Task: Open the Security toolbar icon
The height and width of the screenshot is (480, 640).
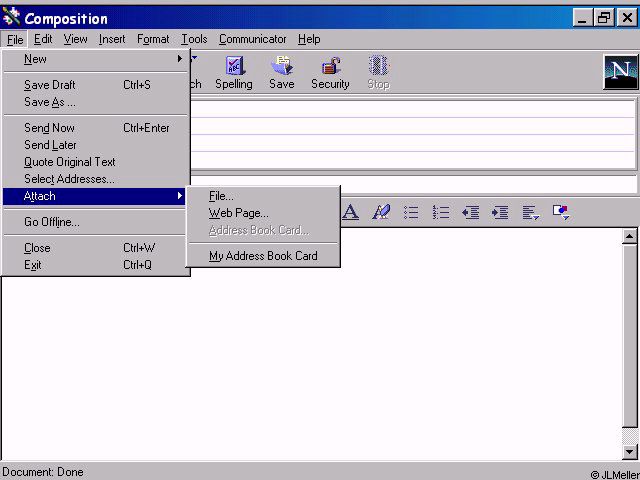Action: coord(330,73)
